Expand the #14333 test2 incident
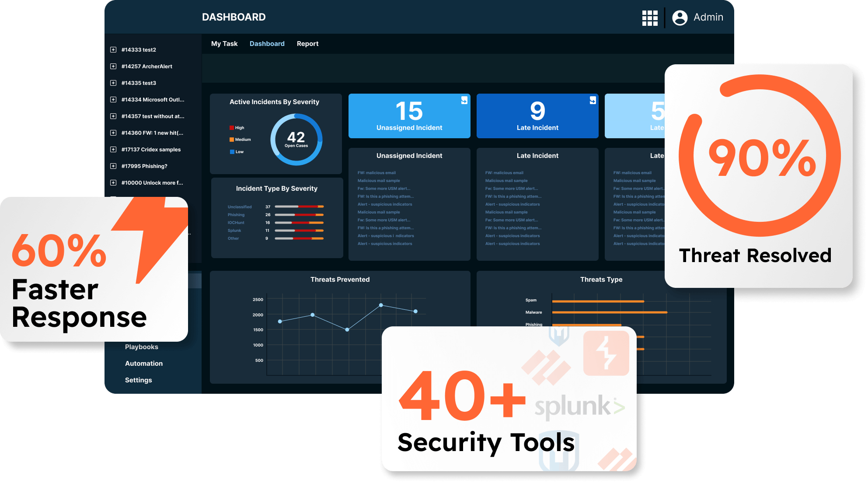The width and height of the screenshot is (868, 483). click(x=112, y=49)
